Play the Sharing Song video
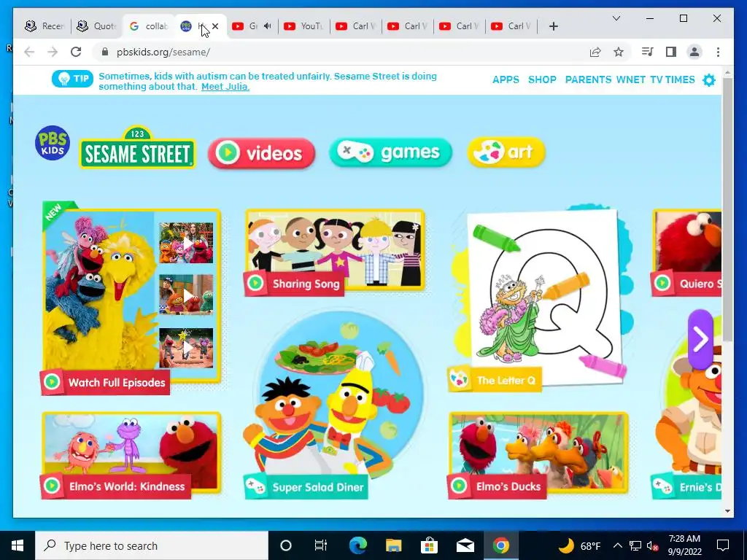747x560 pixels. pyautogui.click(x=334, y=252)
